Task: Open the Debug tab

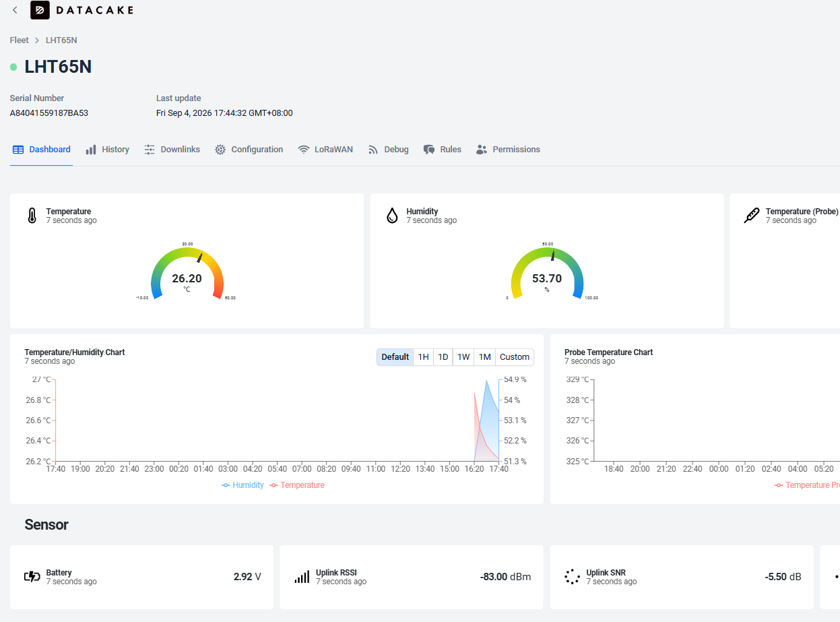Action: coord(388,150)
